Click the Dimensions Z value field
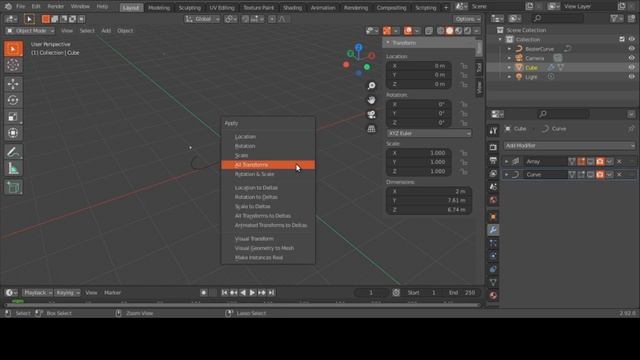Image resolution: width=640 pixels, height=360 pixels. pos(429,210)
